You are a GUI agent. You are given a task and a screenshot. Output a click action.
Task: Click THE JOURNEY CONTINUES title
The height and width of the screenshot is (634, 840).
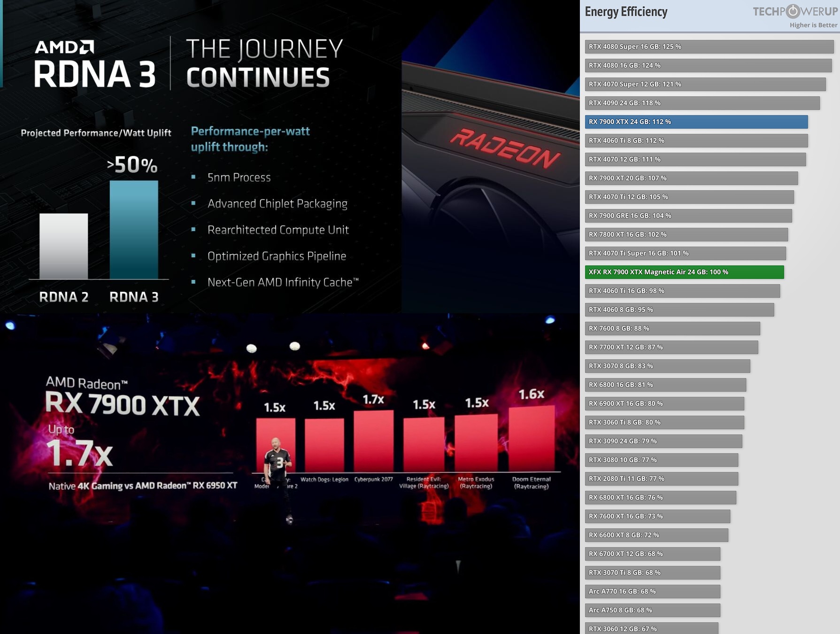(x=264, y=63)
